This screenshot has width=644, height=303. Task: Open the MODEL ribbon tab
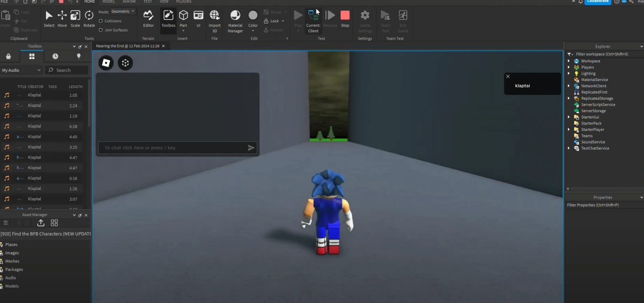point(109,2)
